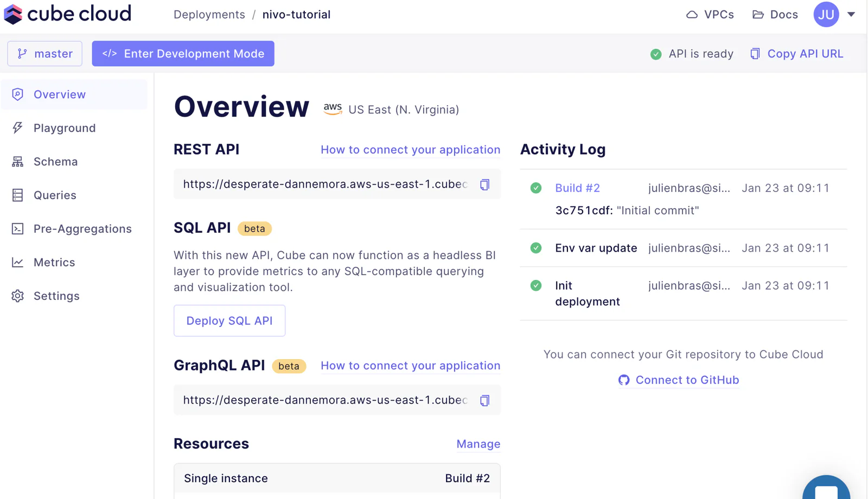Screen dimensions: 868x499
Task: Click the GraphQL API URL field
Action: point(337,400)
